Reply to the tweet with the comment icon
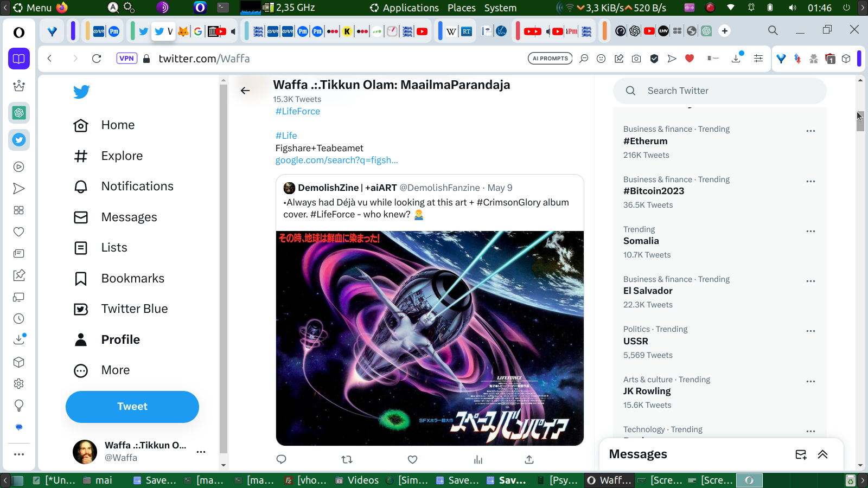This screenshot has height=488, width=868. (x=281, y=459)
